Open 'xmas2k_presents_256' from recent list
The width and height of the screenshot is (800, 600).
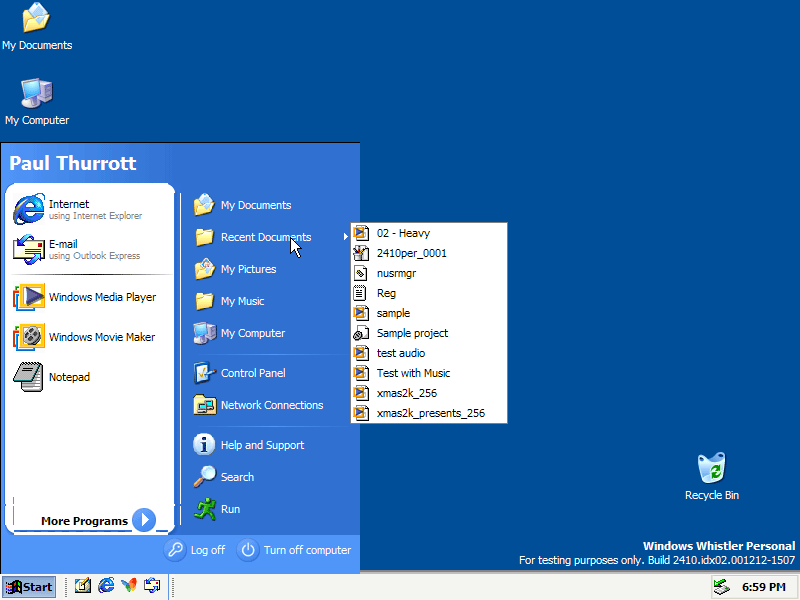[x=430, y=413]
